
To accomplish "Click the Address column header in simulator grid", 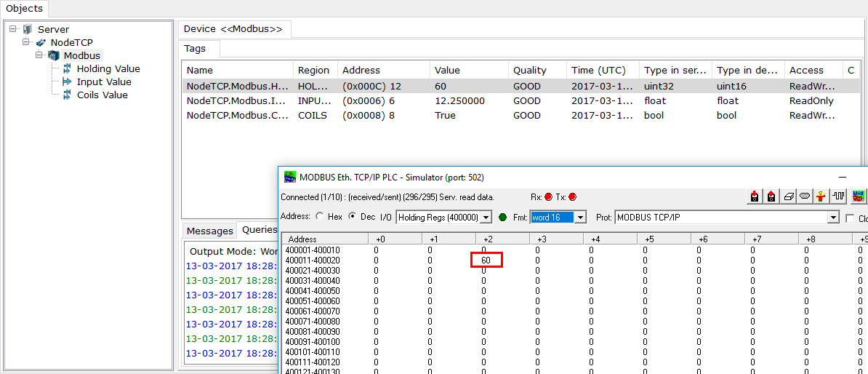I will [325, 239].
